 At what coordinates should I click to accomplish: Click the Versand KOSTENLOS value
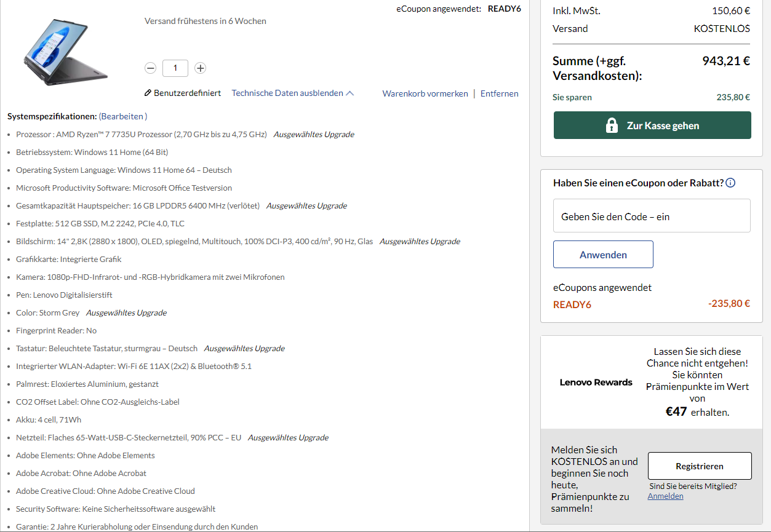pyautogui.click(x=722, y=28)
